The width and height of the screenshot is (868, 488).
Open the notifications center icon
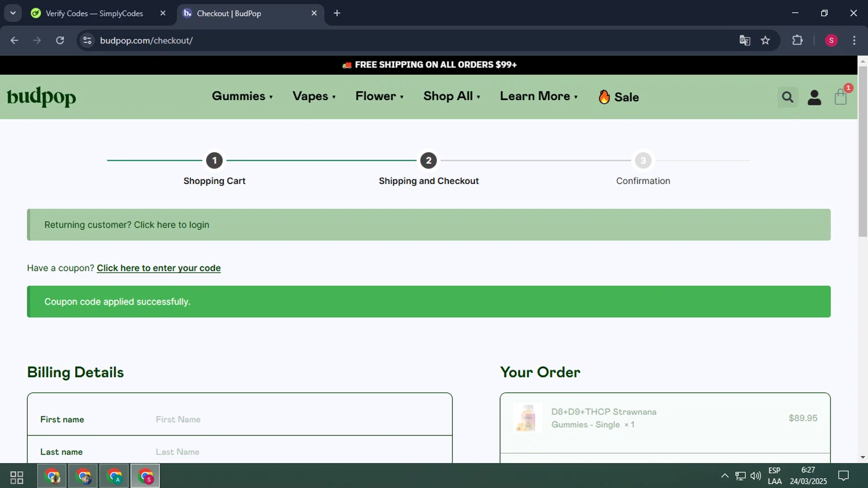(844, 476)
